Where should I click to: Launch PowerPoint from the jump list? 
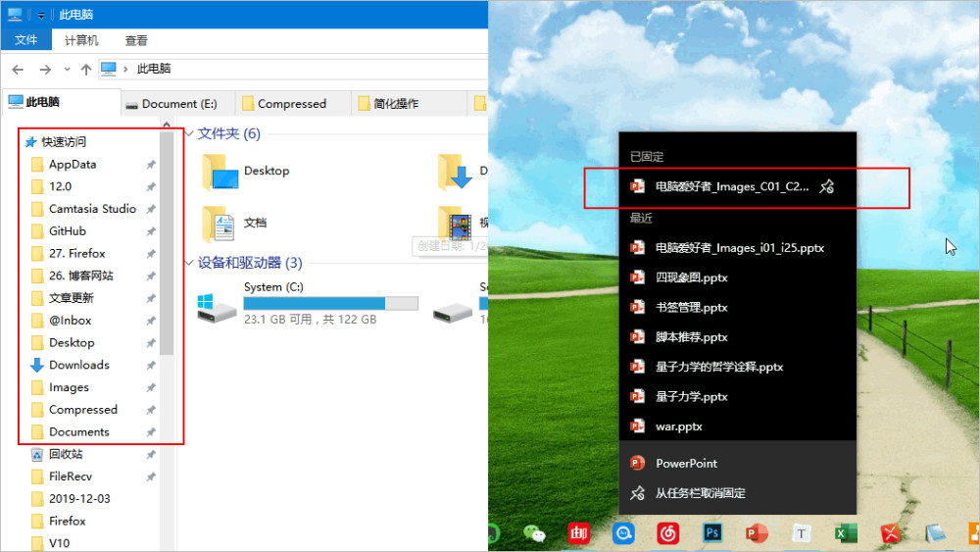click(x=738, y=463)
